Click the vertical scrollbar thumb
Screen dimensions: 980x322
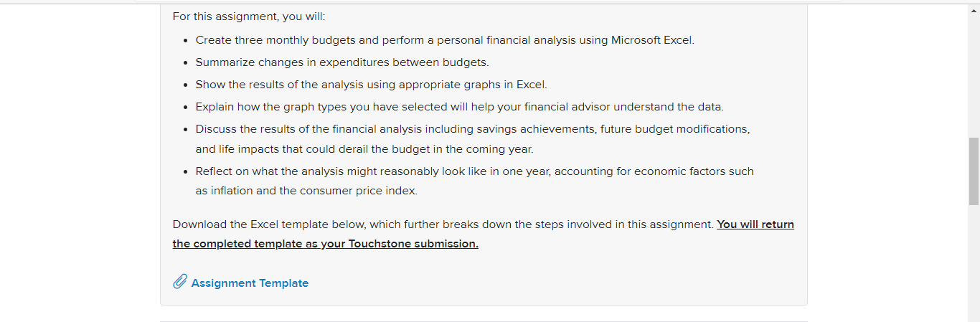[974, 171]
